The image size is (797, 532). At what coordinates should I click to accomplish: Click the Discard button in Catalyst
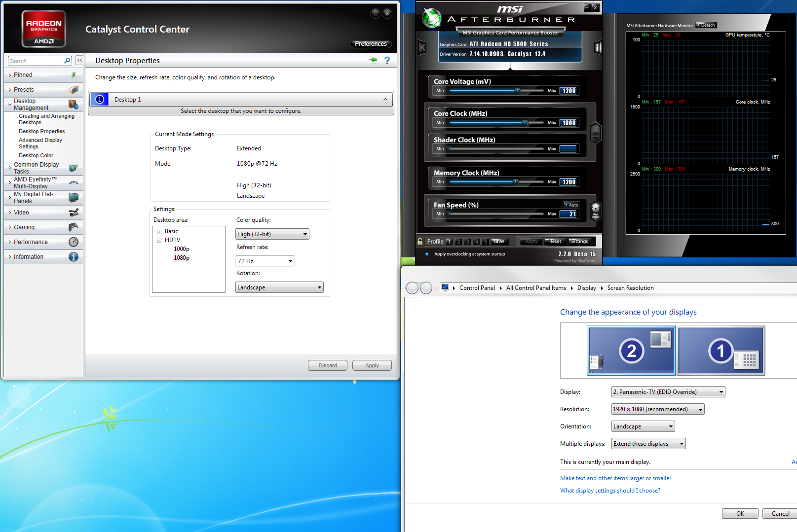328,365
